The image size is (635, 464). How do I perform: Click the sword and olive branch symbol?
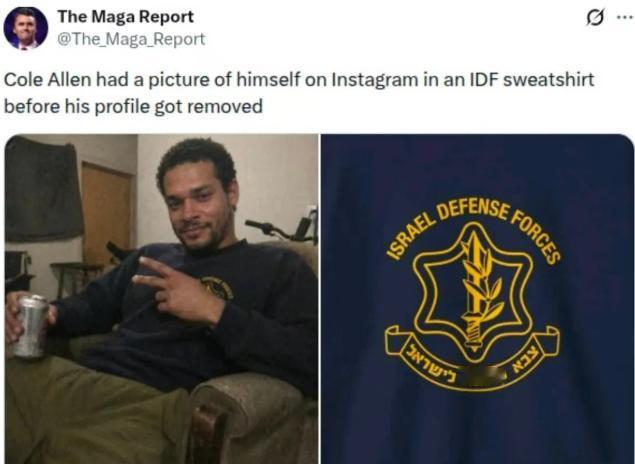(478, 289)
